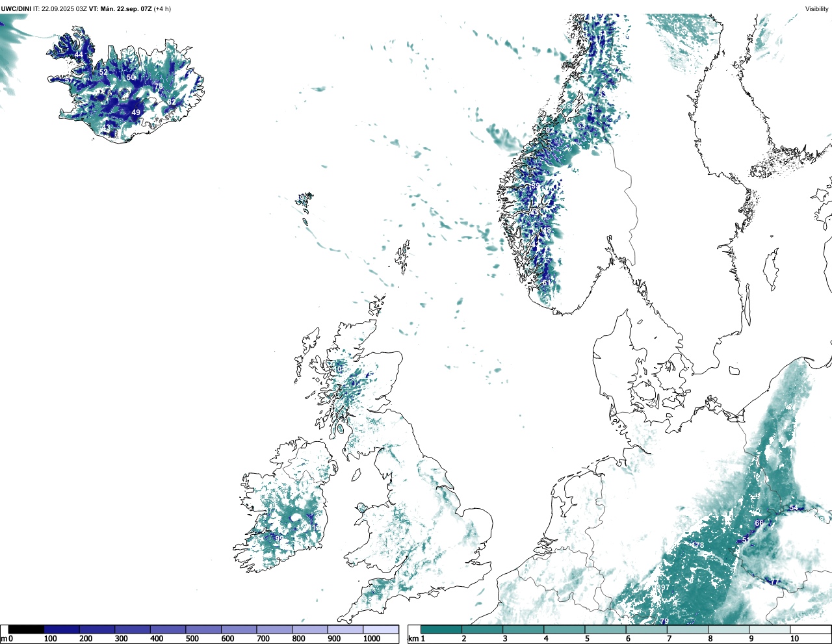
Task: Click the 'Visibility' title label
Action: pos(817,9)
